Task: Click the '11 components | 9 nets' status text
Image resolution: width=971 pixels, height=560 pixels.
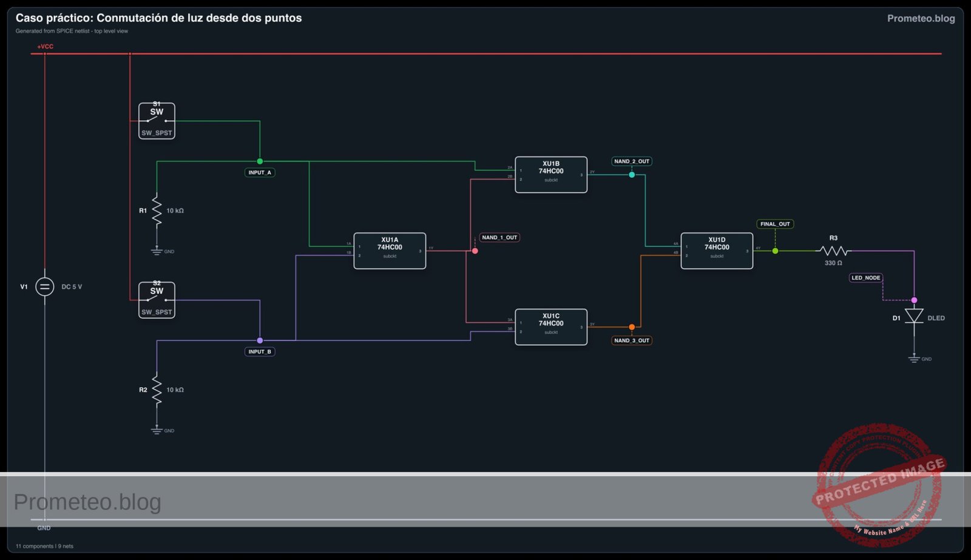Action: tap(44, 546)
